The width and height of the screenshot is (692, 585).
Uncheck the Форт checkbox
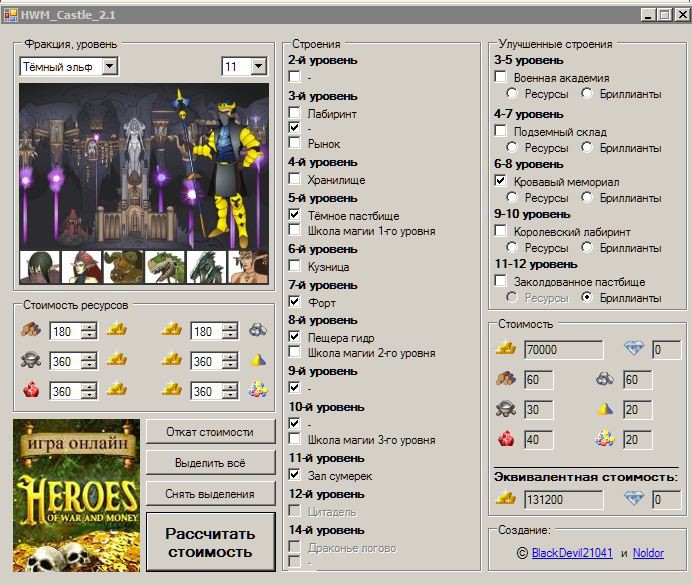click(294, 301)
